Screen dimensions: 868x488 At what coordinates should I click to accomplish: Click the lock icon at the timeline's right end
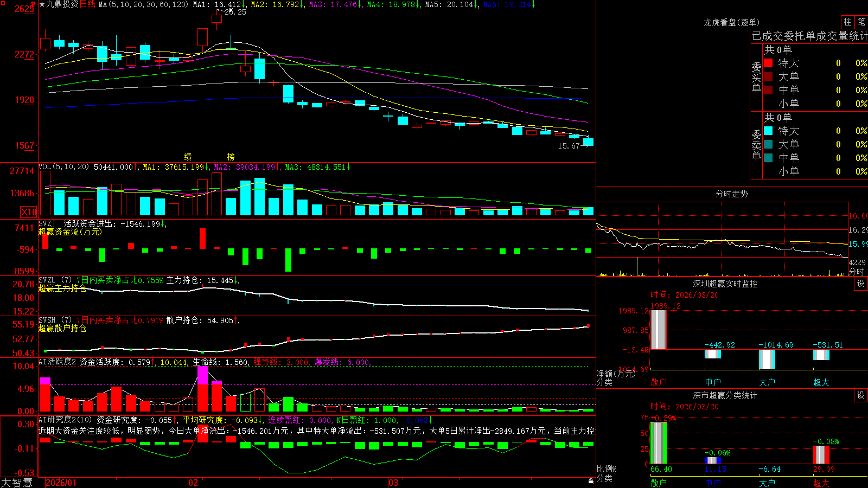591,481
